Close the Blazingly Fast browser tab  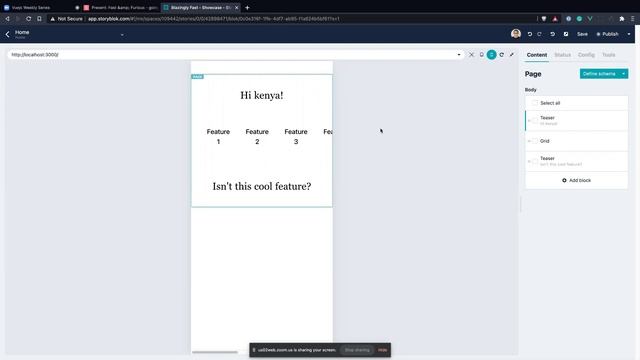(237, 7)
